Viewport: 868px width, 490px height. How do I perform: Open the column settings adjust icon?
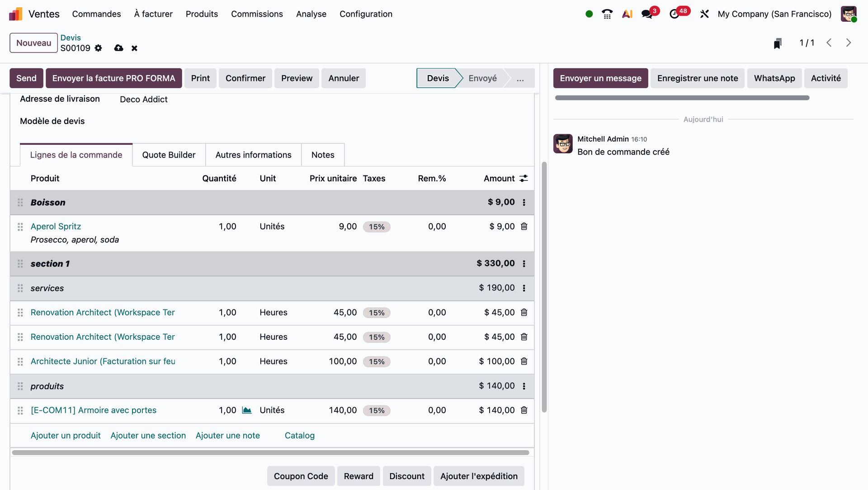click(524, 178)
